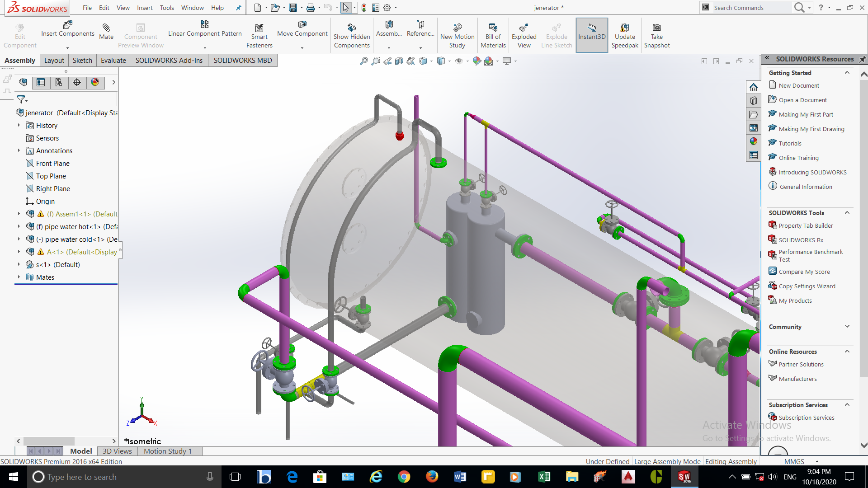Expand the Community section

pyautogui.click(x=847, y=327)
